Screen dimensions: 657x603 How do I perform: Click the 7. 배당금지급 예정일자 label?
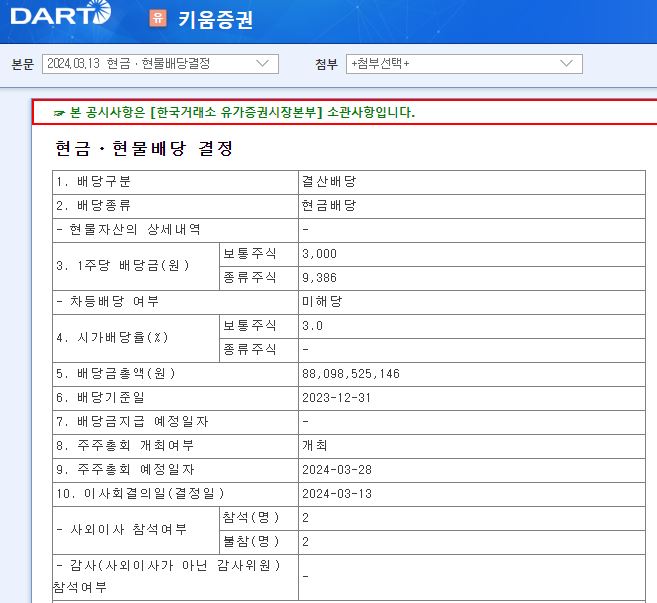click(132, 422)
